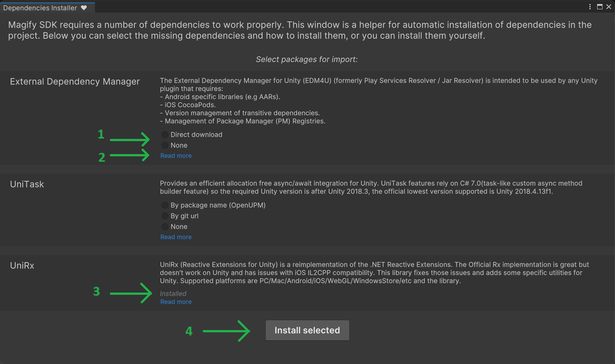Read more about UniTask
Viewport: 615px width, 364px height.
point(175,237)
